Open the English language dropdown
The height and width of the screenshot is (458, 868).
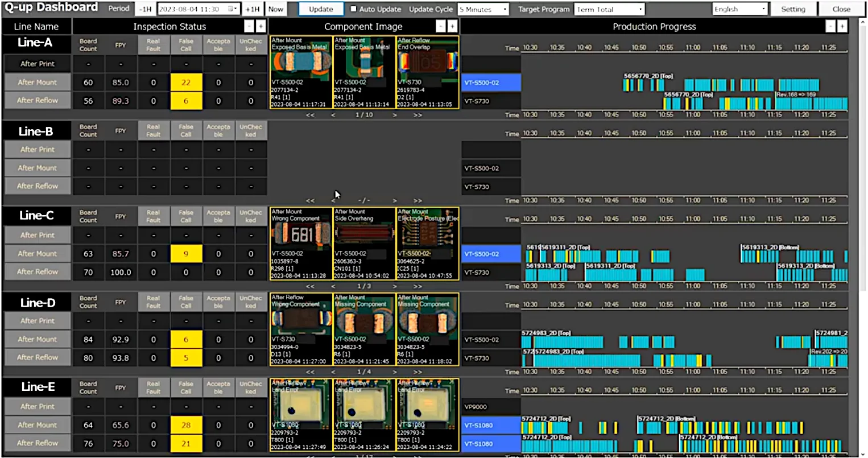point(739,9)
